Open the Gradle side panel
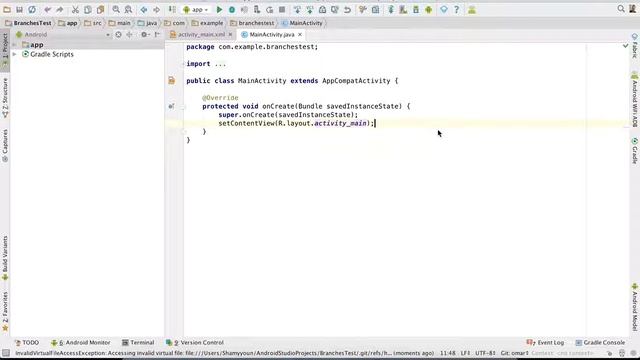 click(x=635, y=151)
